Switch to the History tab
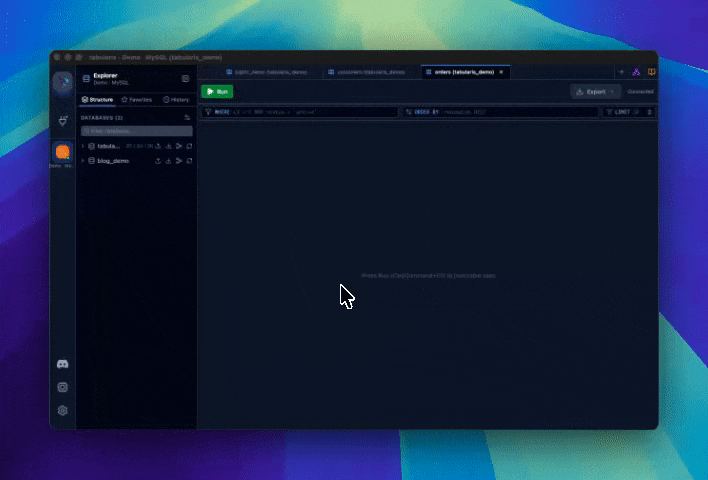This screenshot has height=480, width=708. click(x=176, y=100)
